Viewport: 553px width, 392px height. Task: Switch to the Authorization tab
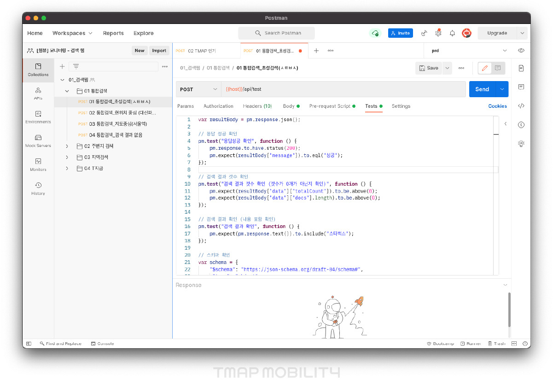point(218,106)
